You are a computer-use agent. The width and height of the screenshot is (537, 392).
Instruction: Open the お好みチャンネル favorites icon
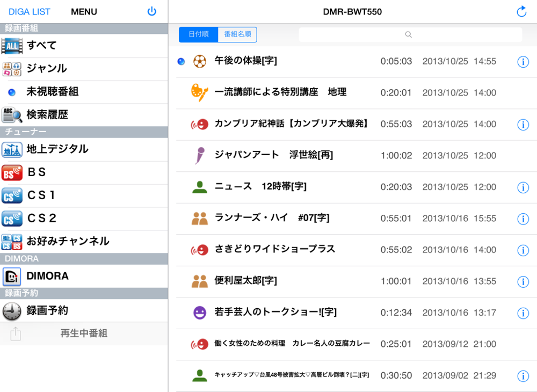[x=12, y=242]
